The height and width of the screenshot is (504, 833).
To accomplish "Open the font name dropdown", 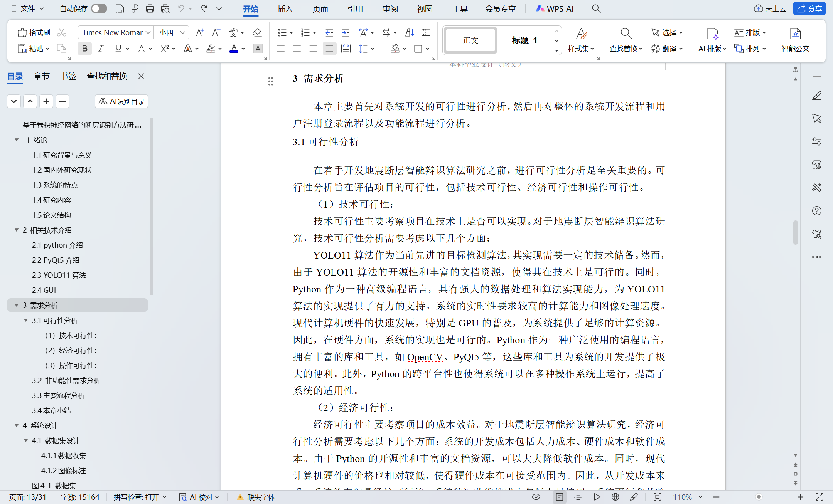I will pos(148,32).
